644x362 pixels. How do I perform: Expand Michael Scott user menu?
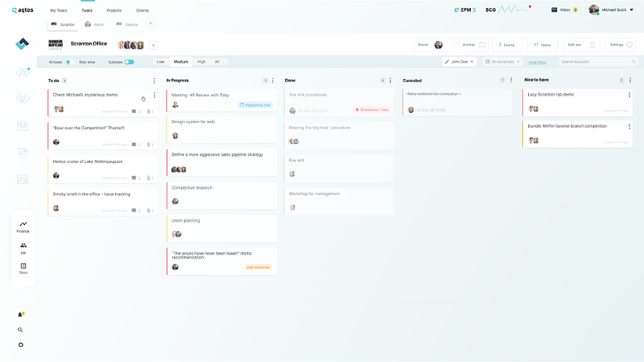(631, 10)
